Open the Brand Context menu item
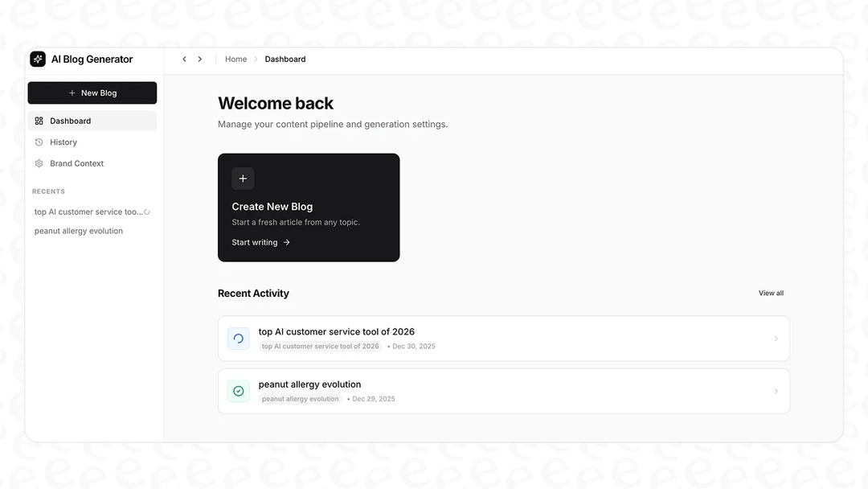Image resolution: width=868 pixels, height=489 pixels. click(x=76, y=163)
